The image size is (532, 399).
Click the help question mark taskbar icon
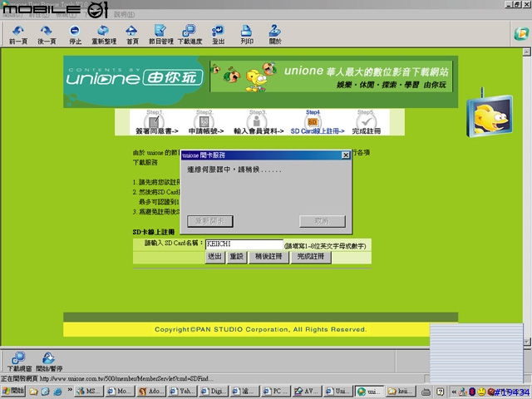(x=440, y=392)
